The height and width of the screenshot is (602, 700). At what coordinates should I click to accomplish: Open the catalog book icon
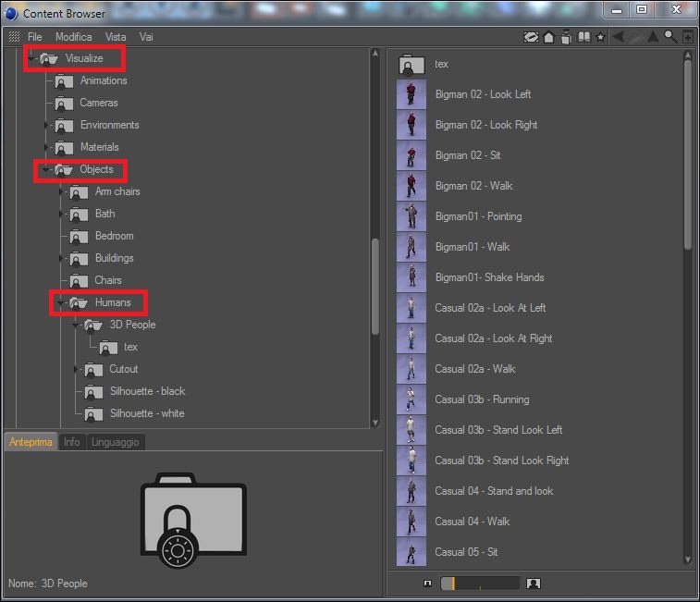[583, 37]
